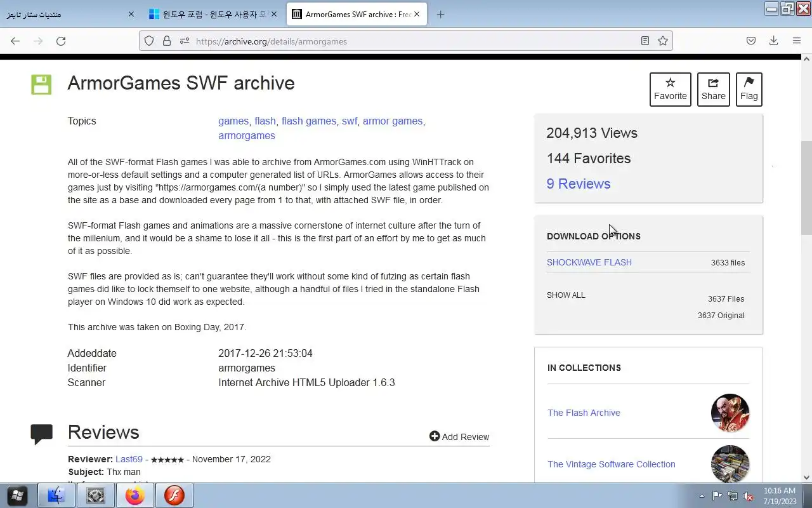Switch to the Korean Windows forum tab

[x=214, y=14]
